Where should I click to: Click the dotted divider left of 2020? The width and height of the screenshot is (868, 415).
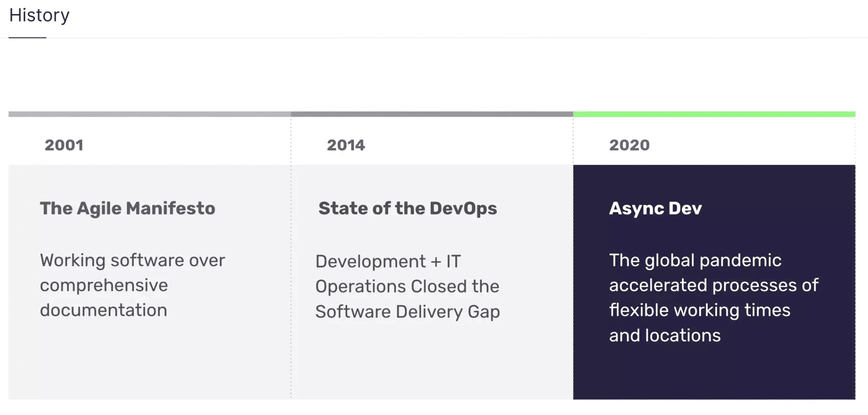[x=573, y=253]
